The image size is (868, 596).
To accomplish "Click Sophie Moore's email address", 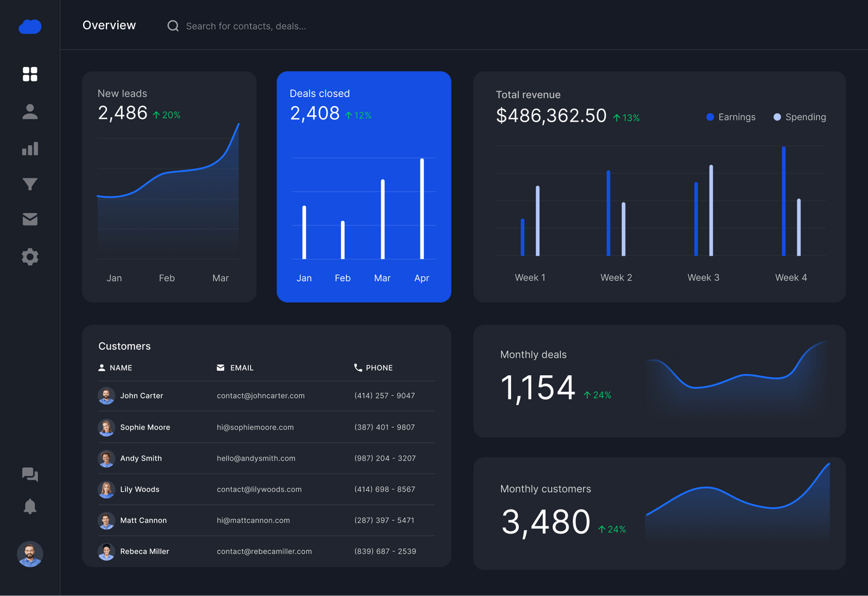I will click(255, 427).
